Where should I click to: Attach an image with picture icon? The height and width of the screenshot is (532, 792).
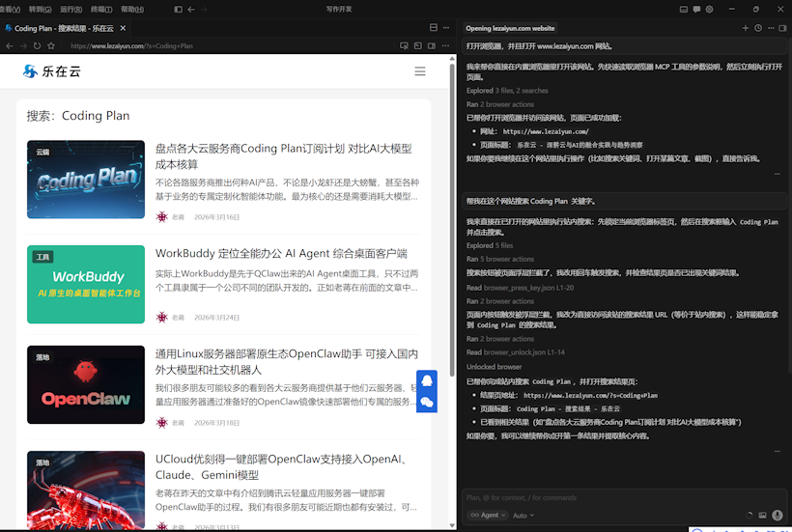pyautogui.click(x=763, y=516)
